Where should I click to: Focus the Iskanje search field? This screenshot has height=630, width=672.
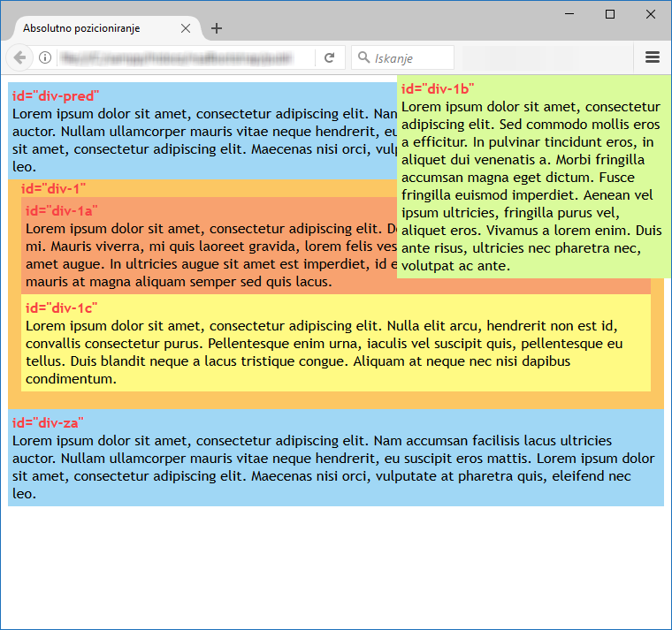coord(402,57)
